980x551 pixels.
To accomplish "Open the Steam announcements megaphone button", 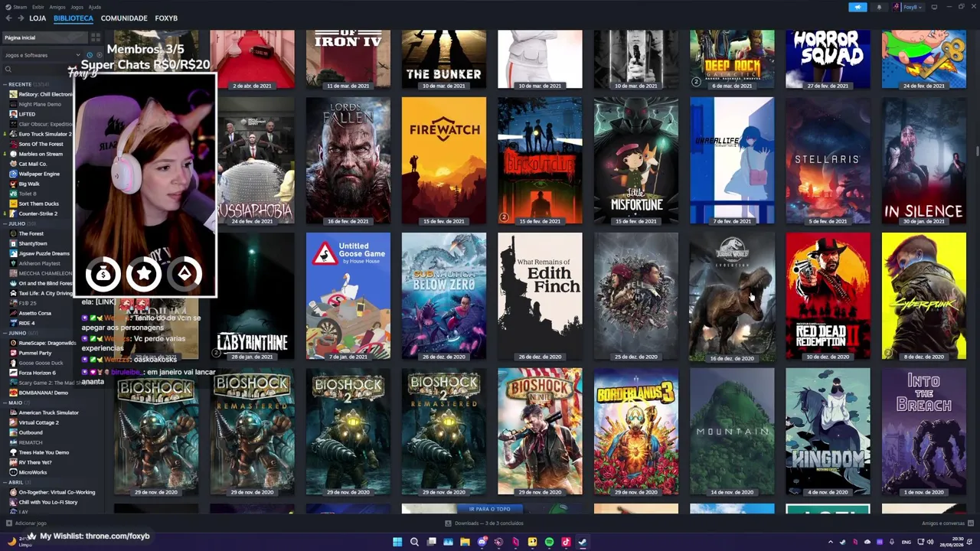I will click(857, 7).
